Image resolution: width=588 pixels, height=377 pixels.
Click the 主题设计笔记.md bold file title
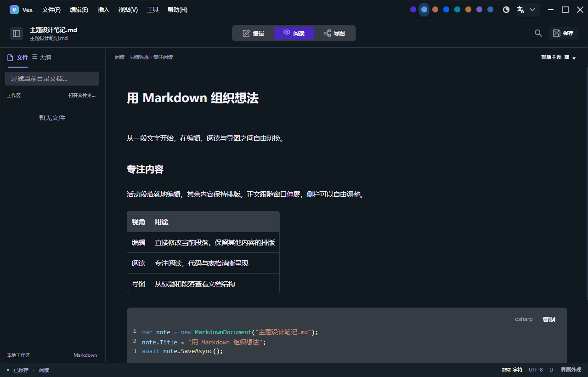(53, 30)
